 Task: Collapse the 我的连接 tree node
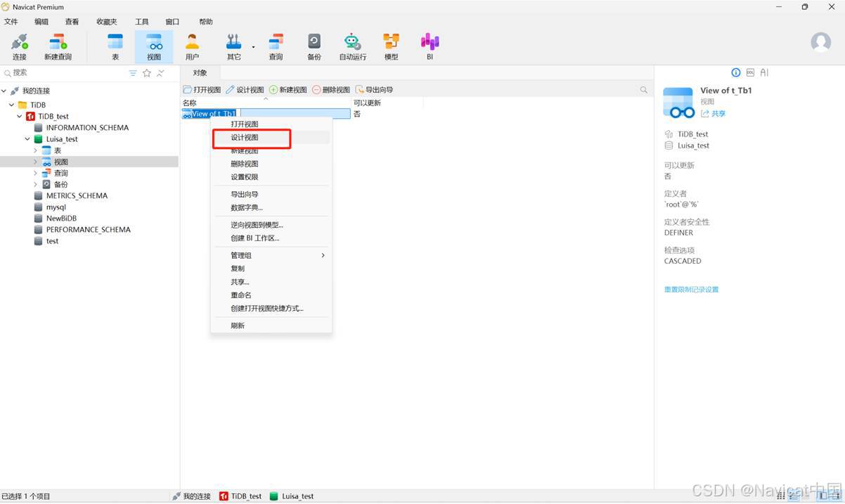(4, 91)
